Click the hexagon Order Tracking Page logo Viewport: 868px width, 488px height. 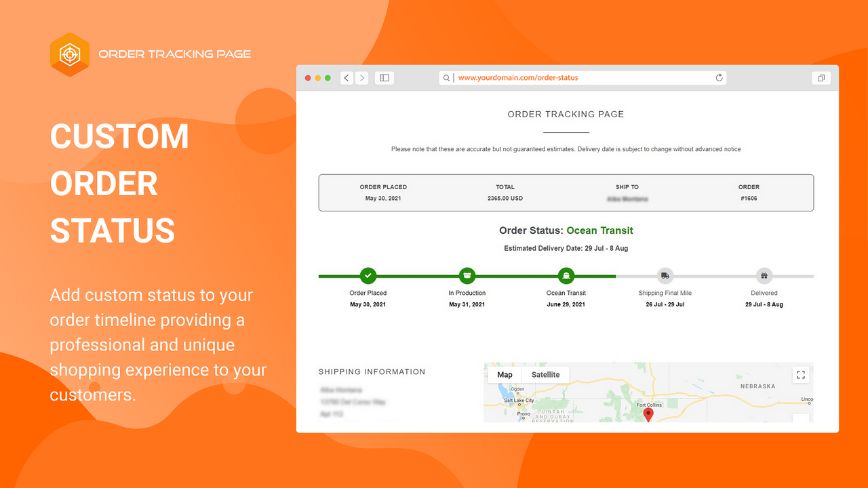[70, 54]
